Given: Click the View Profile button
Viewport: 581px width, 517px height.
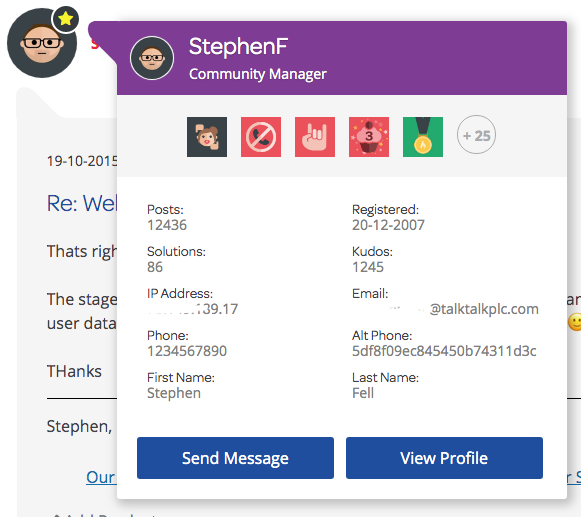Looking at the screenshot, I should pos(444,458).
